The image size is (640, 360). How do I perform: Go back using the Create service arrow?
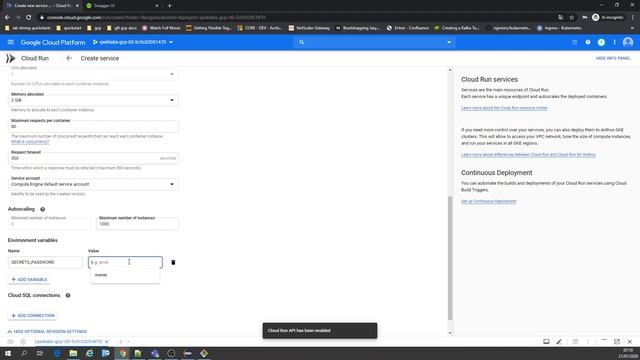tap(69, 58)
